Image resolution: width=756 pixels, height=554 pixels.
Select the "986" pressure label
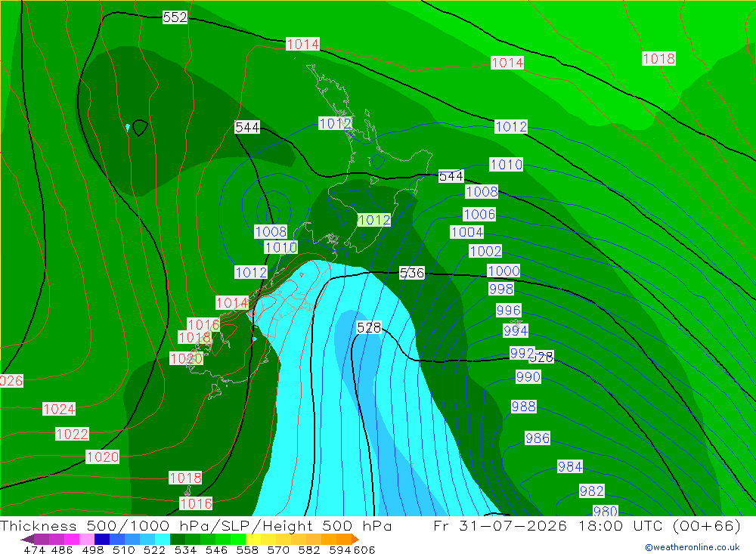537,438
